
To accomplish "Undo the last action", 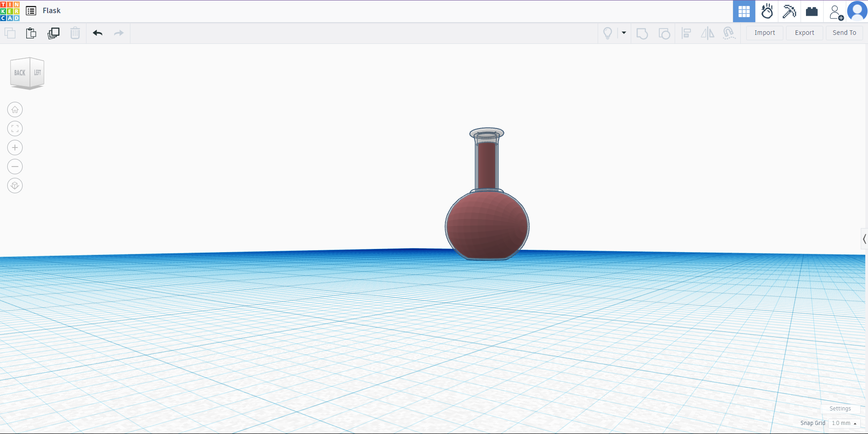I will pos(97,33).
